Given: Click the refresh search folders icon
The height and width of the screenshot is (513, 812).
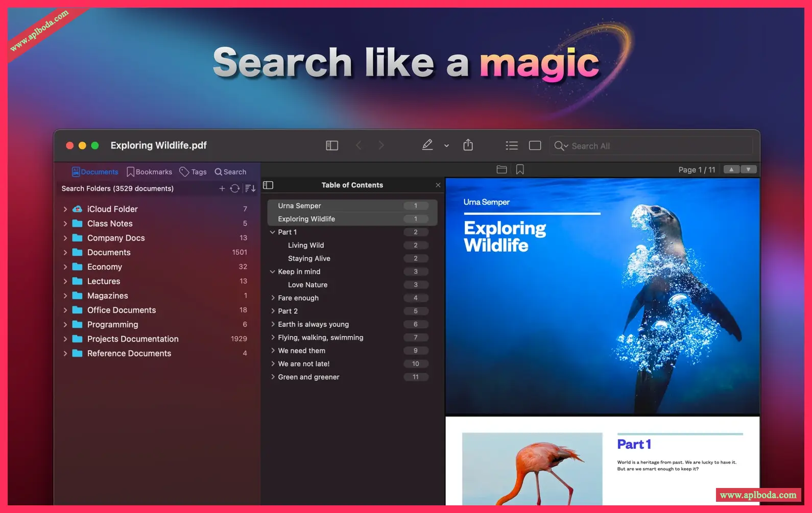Looking at the screenshot, I should coord(234,188).
